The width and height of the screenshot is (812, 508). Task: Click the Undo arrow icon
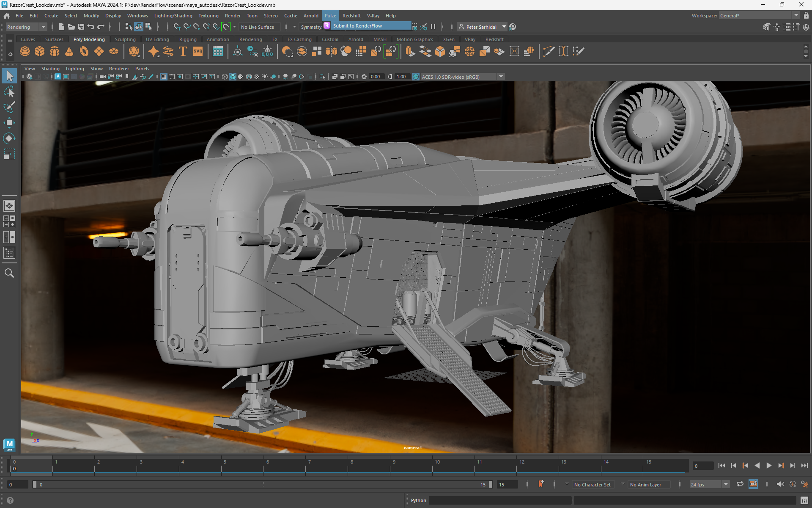click(x=91, y=27)
